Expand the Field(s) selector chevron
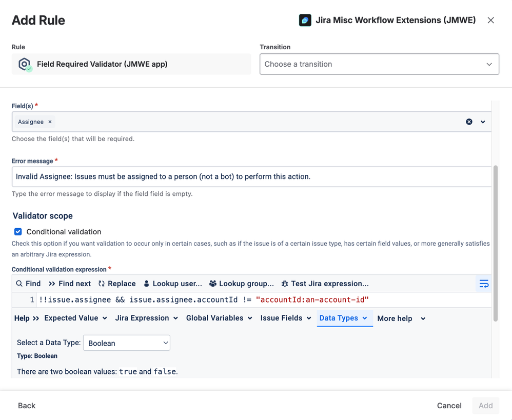The width and height of the screenshot is (512, 420). 483,122
